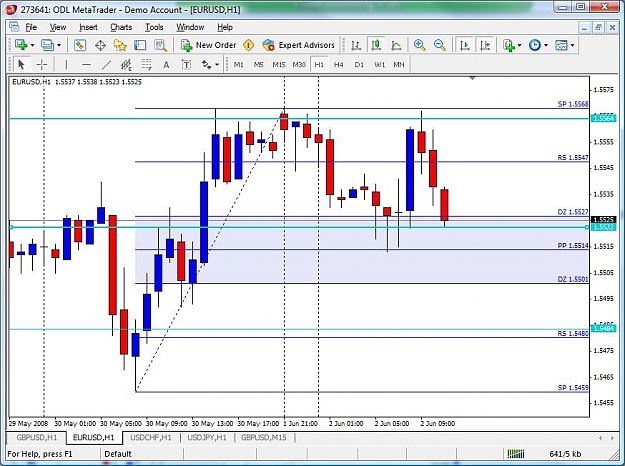Open the File menu
Image resolution: width=625 pixels, height=466 pixels.
point(31,27)
